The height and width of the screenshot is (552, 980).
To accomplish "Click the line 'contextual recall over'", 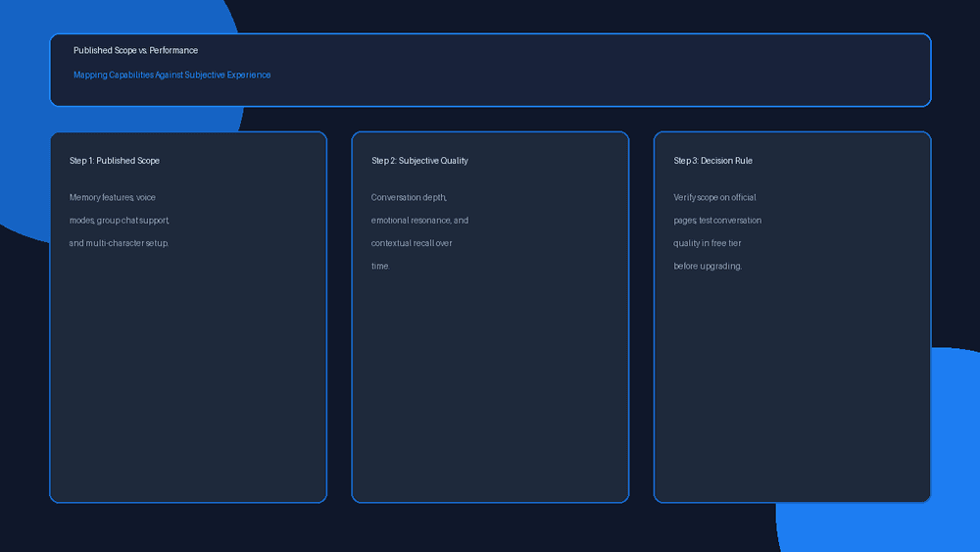I will coord(412,243).
